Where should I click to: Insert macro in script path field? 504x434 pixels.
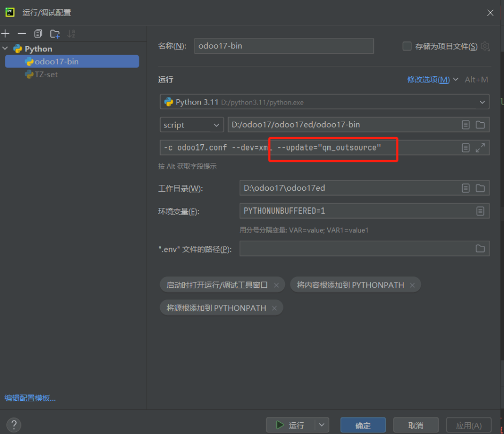(x=465, y=125)
